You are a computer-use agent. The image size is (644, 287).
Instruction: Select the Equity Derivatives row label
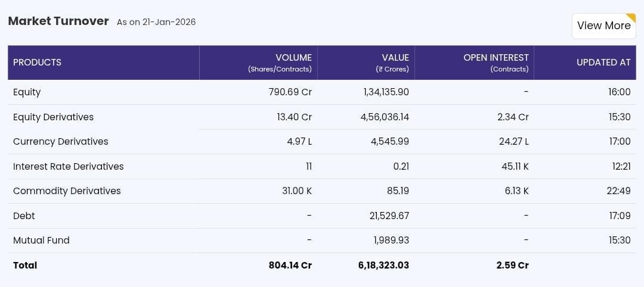pyautogui.click(x=53, y=117)
